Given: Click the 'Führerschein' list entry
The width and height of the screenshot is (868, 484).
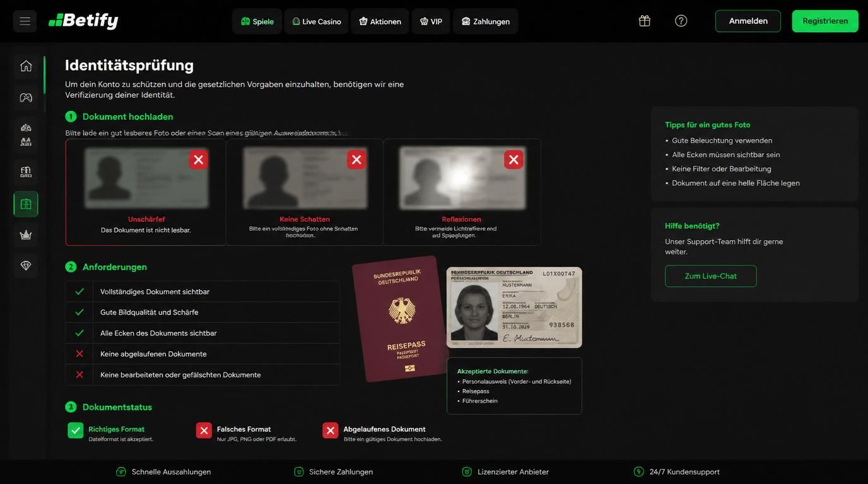Looking at the screenshot, I should tap(480, 401).
